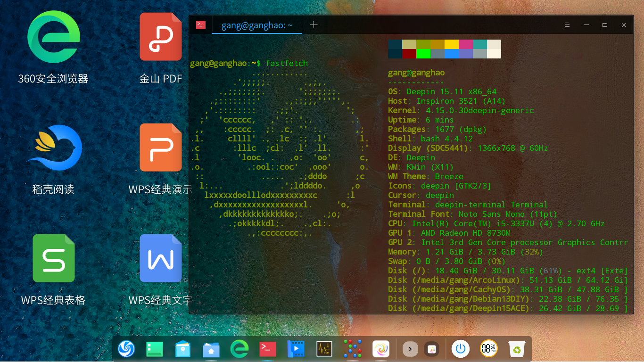
Task: Launch 金山 PDF from the desktop
Action: click(x=160, y=37)
